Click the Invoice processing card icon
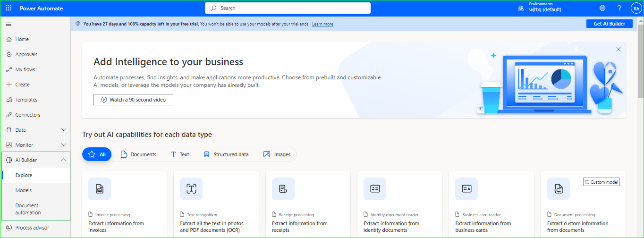The height and width of the screenshot is (238, 644). 100,189
